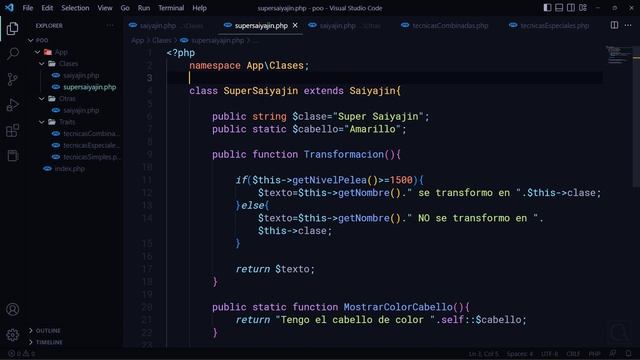Change encoding via UTF-8 status item

click(x=549, y=353)
